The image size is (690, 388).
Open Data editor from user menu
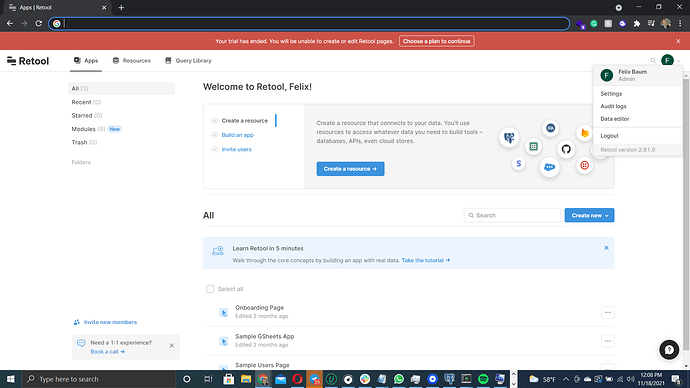(615, 119)
